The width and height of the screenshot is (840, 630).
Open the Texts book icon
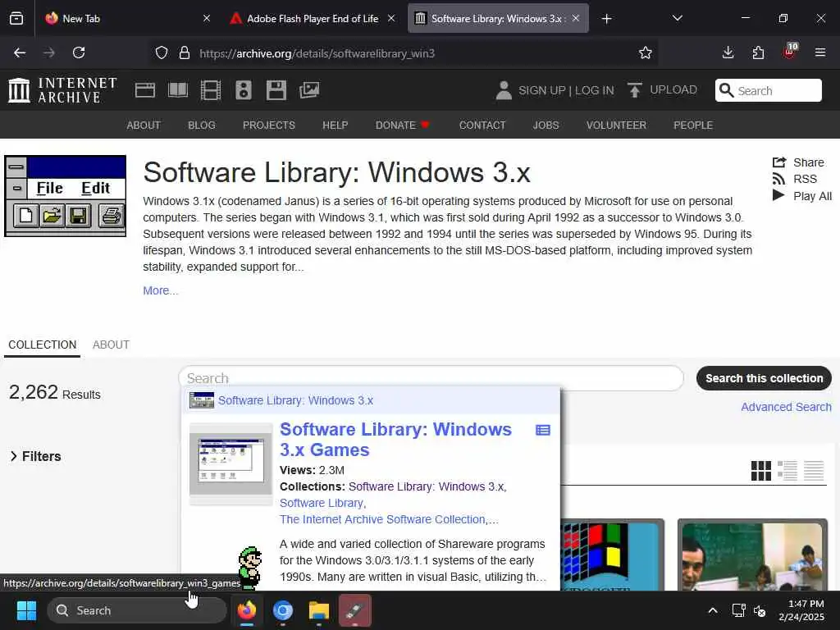pyautogui.click(x=178, y=90)
